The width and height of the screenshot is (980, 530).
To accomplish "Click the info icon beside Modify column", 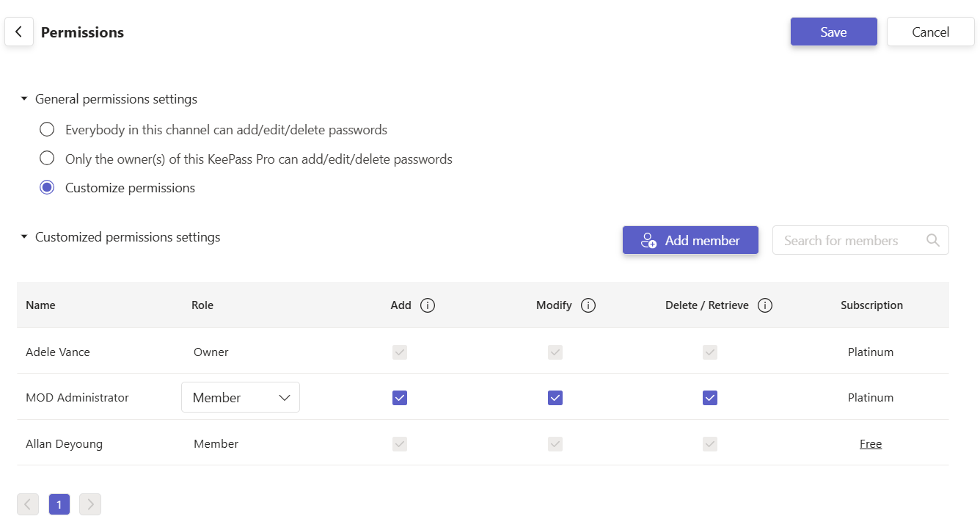I will 588,305.
